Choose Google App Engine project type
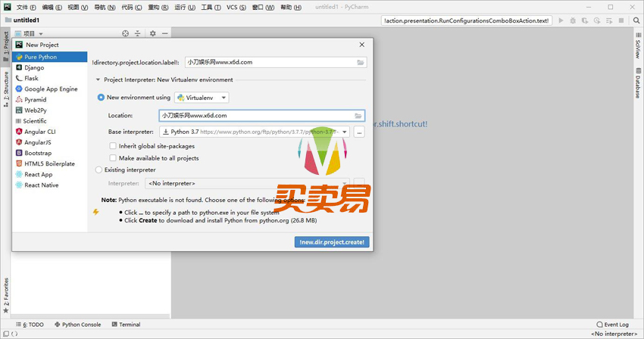The image size is (644, 339). point(50,89)
